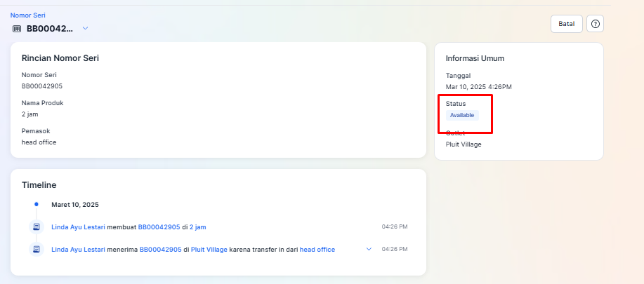Follow the 'head office' link in the timeline
This screenshot has height=284, width=644.
tap(317, 250)
